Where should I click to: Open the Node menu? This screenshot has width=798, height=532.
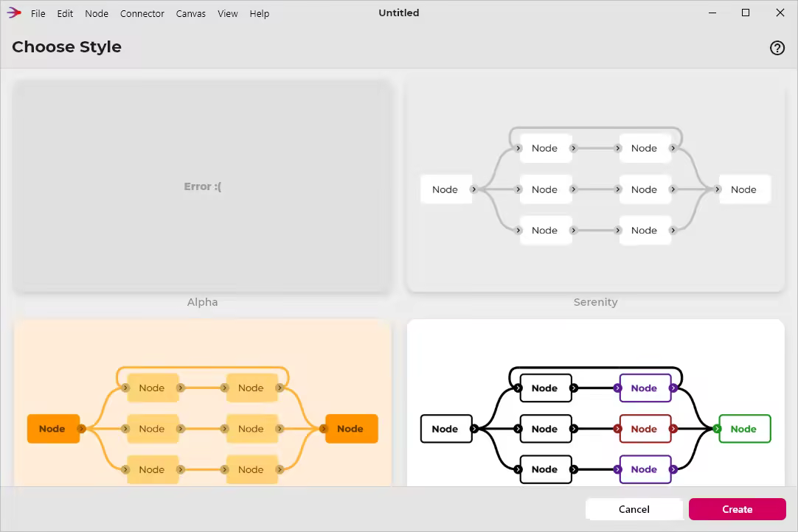tap(97, 13)
